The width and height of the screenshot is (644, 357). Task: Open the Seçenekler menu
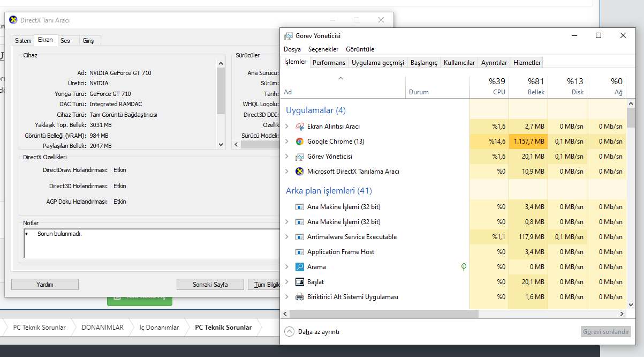323,49
